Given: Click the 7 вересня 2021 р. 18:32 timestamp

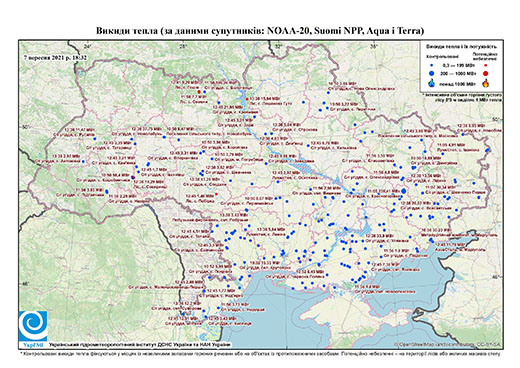Looking at the screenshot, I should (x=55, y=57).
